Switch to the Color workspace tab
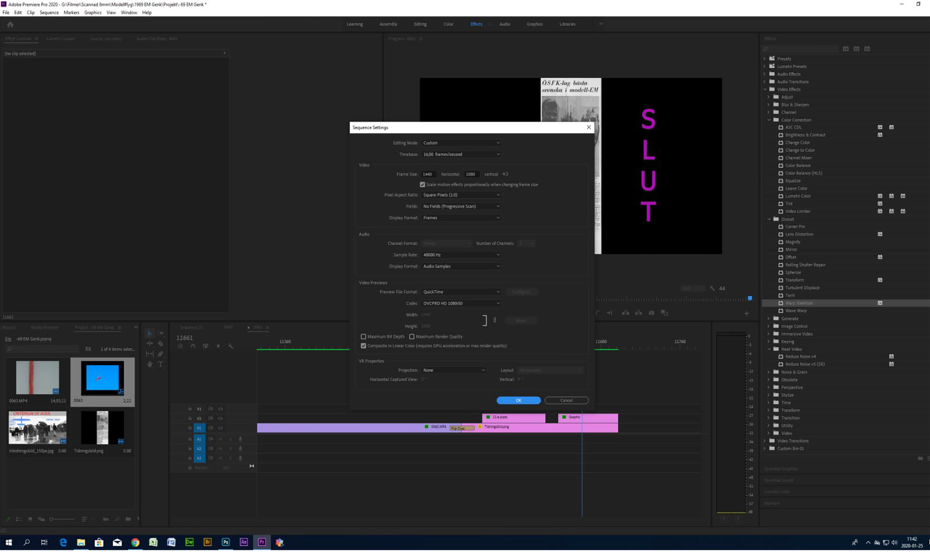Image resolution: width=930 pixels, height=560 pixels. click(448, 24)
